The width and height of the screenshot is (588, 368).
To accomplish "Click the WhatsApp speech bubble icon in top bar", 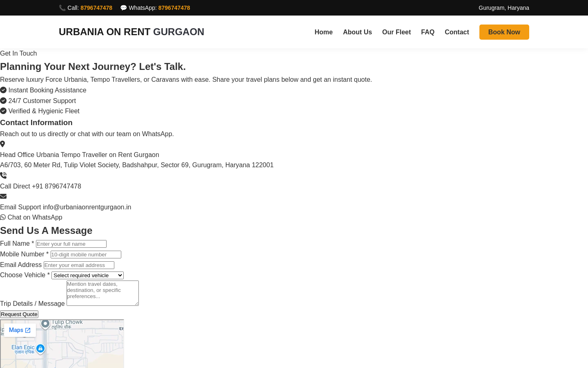I will coord(124,8).
